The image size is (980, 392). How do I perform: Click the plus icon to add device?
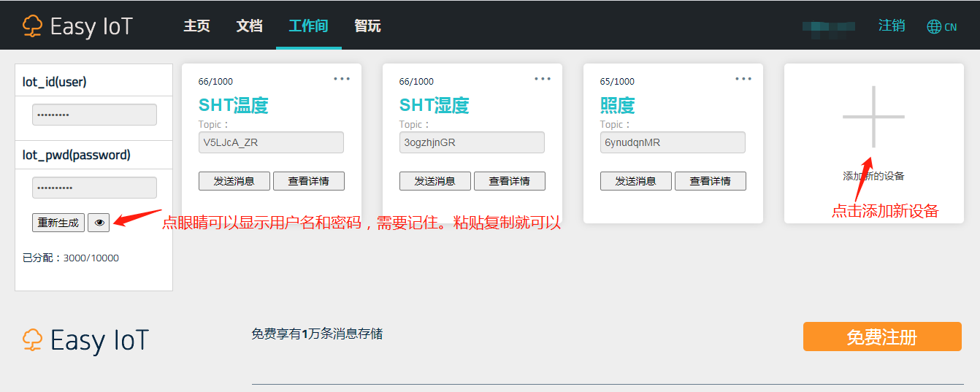[x=873, y=117]
